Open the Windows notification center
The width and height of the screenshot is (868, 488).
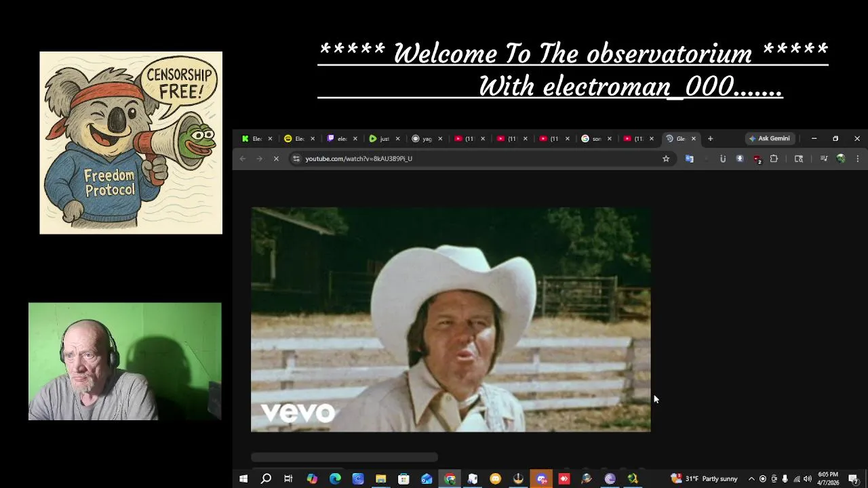(x=853, y=479)
